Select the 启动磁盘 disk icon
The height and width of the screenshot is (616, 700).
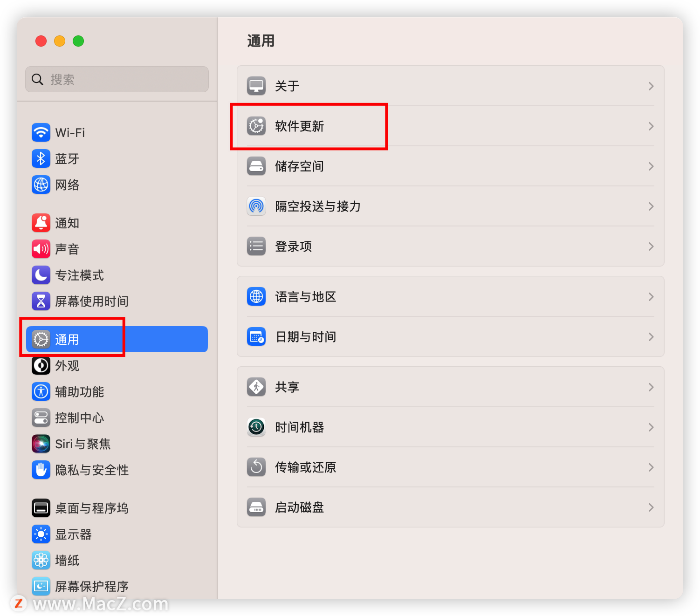click(x=256, y=507)
